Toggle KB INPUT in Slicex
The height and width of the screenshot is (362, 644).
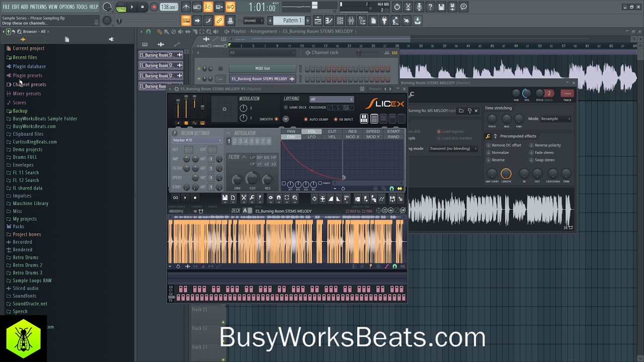click(344, 119)
